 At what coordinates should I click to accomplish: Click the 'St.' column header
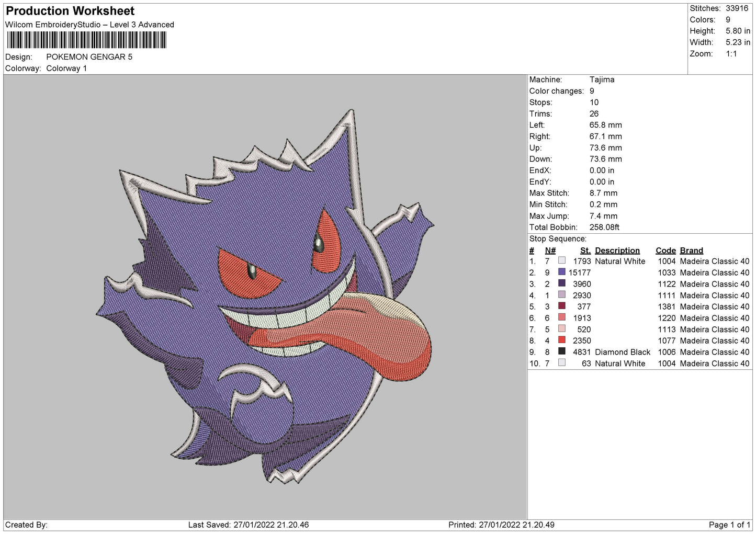click(x=585, y=251)
